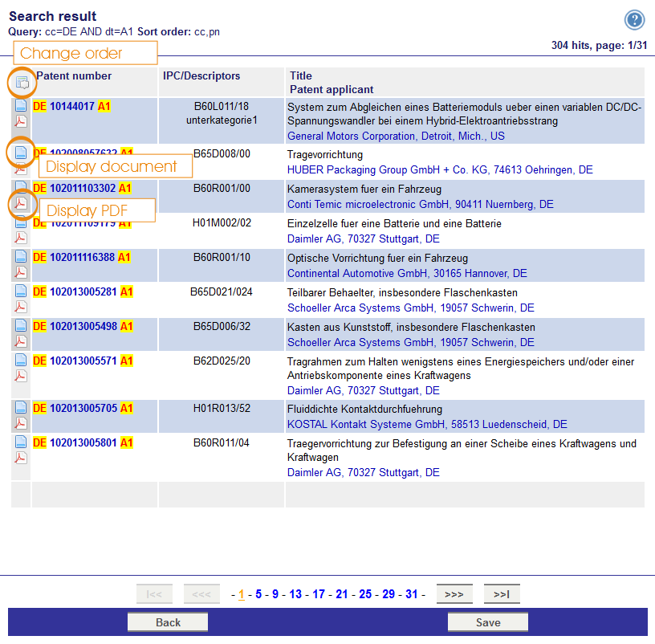Click Daimler AG under Einzelzelle fuer eine Batterie

click(x=364, y=239)
